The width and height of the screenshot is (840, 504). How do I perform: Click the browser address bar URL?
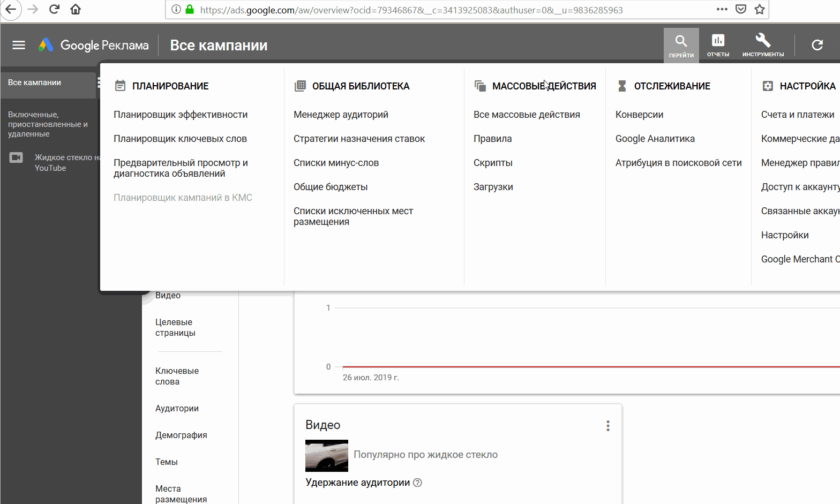(411, 10)
